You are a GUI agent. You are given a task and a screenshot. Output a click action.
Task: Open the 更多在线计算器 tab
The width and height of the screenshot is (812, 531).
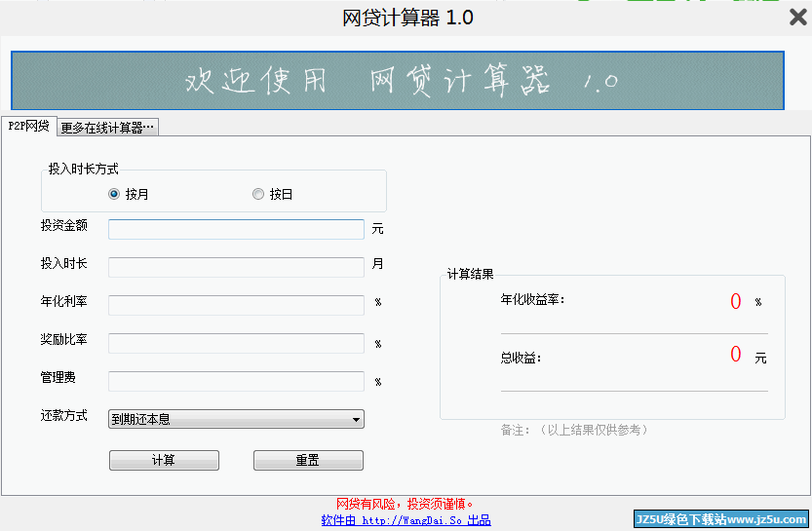click(107, 128)
